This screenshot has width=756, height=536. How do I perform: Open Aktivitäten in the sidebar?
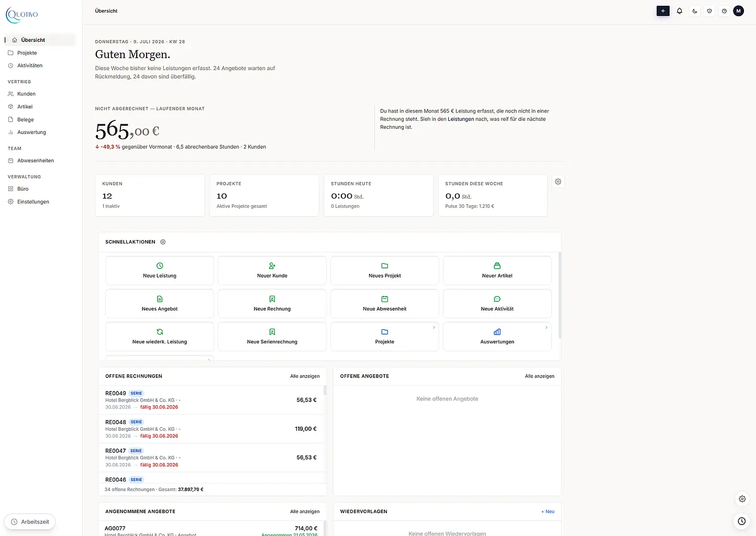[x=40, y=65]
